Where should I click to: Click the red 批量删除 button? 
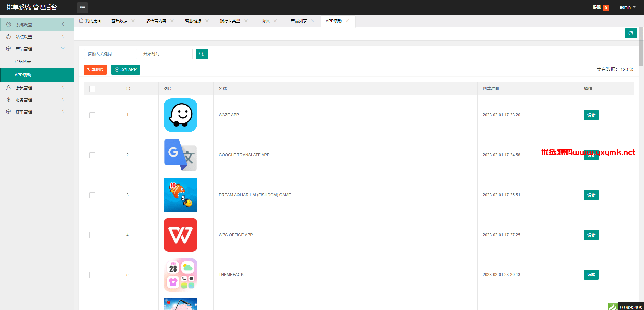tap(95, 70)
